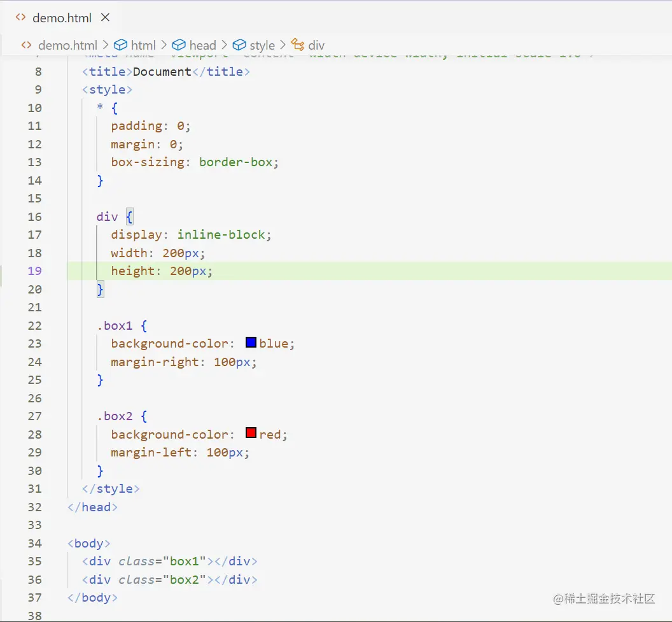Click the 'div {' selector line
The height and width of the screenshot is (622, 672).
(x=115, y=216)
